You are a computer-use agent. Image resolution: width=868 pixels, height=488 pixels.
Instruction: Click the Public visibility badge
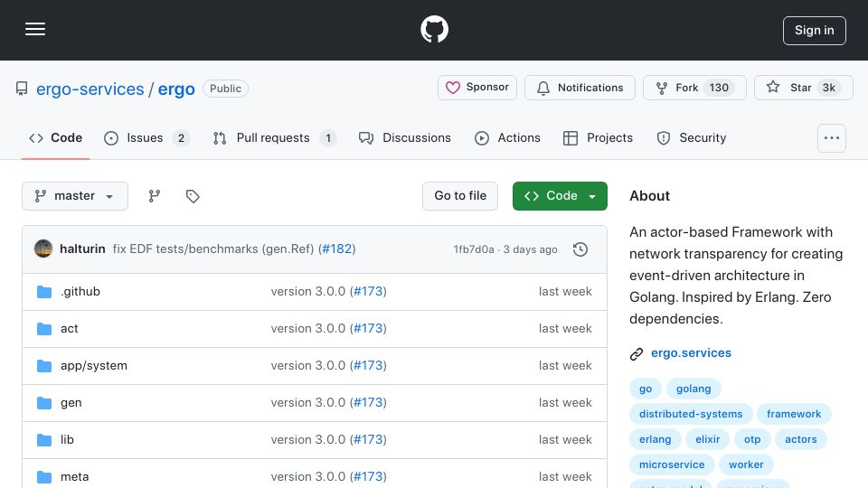[x=225, y=89]
